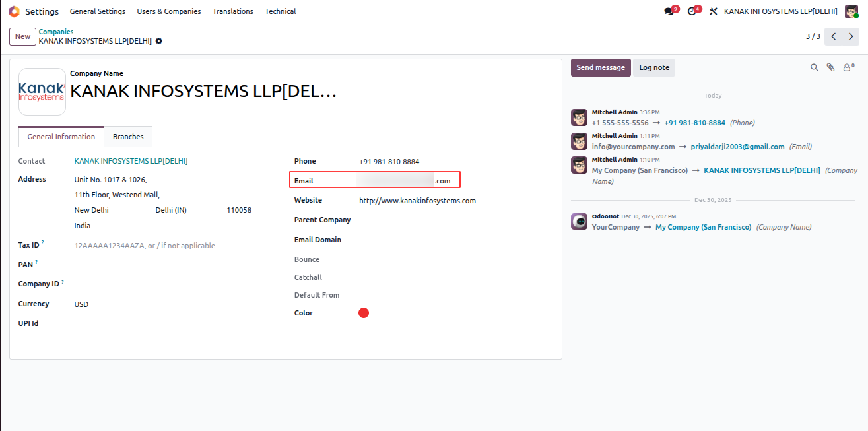The image size is (868, 431).
Task: Click the debug tools wrench icon
Action: click(x=714, y=11)
